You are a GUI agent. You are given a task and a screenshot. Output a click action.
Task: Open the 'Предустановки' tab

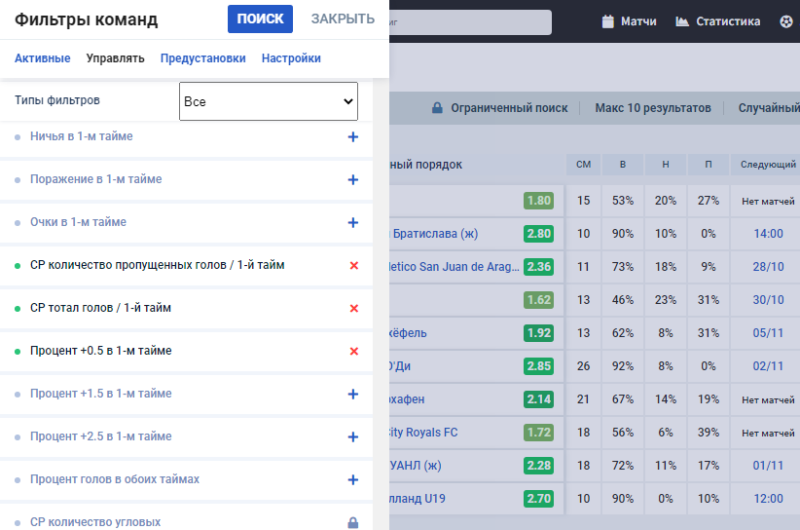coord(203,58)
